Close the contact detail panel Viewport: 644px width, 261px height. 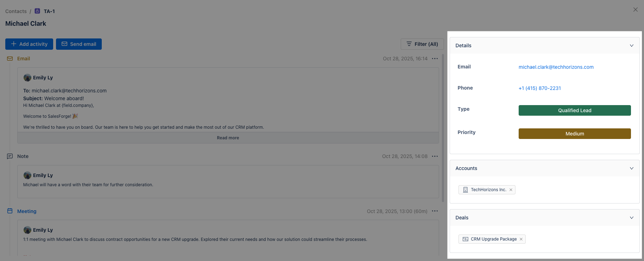635,10
